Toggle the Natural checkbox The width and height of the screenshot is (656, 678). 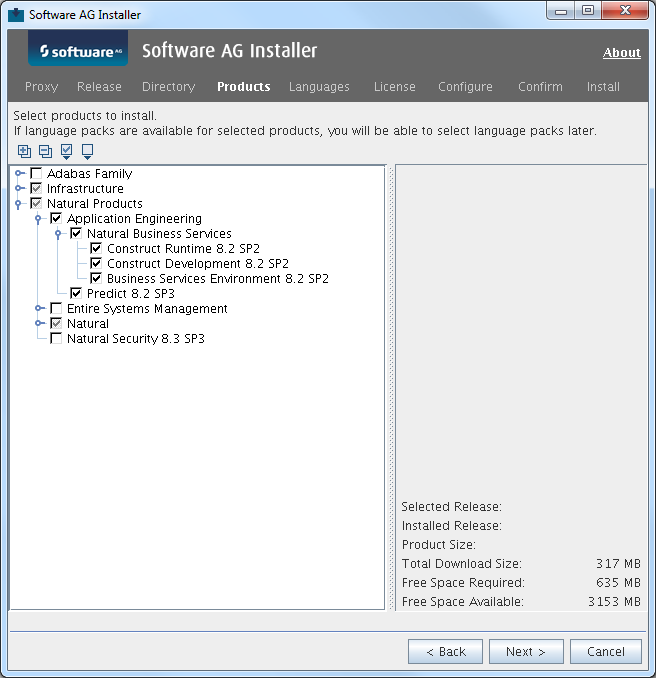56,323
